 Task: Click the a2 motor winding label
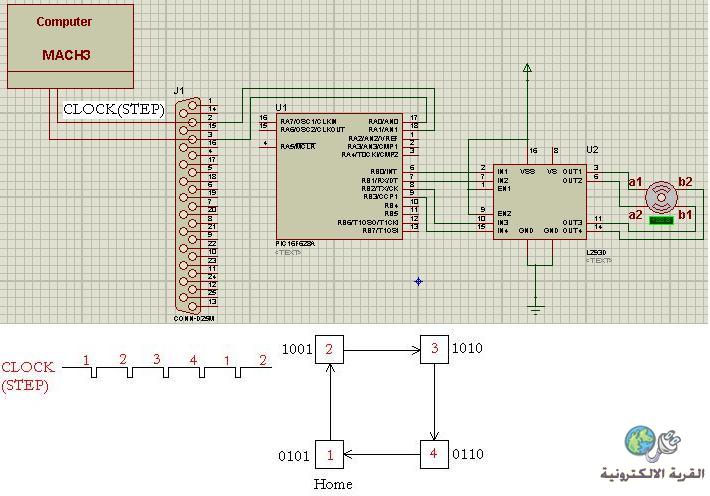pyautogui.click(x=635, y=215)
